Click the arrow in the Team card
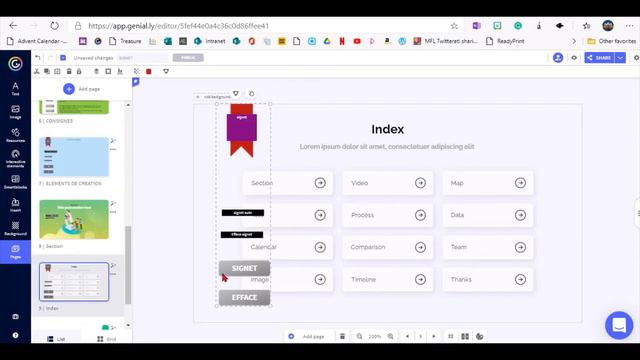The image size is (640, 360). pos(520,247)
